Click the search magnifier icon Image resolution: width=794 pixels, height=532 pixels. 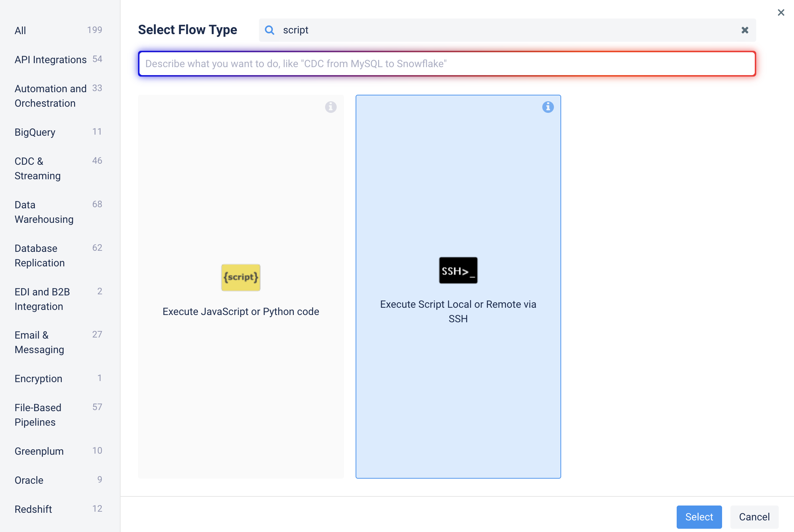click(270, 30)
